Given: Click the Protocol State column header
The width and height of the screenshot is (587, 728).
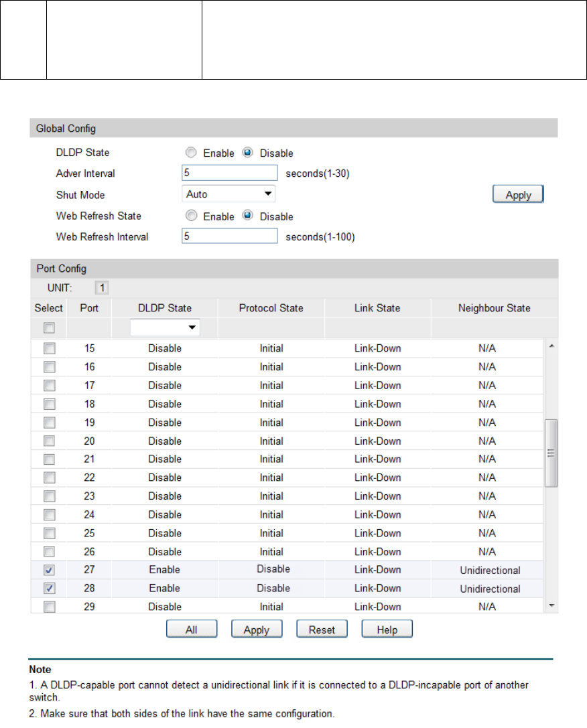Looking at the screenshot, I should tap(271, 308).
